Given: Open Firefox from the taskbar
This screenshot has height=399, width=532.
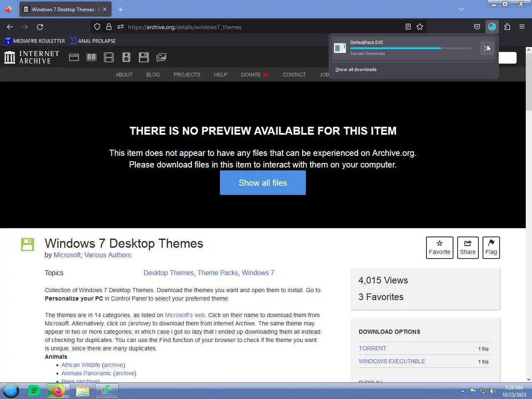Looking at the screenshot, I should click(x=59, y=391).
